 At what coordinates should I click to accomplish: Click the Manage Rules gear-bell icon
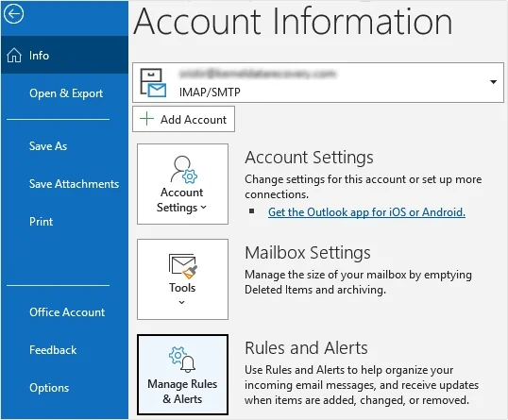tap(182, 359)
